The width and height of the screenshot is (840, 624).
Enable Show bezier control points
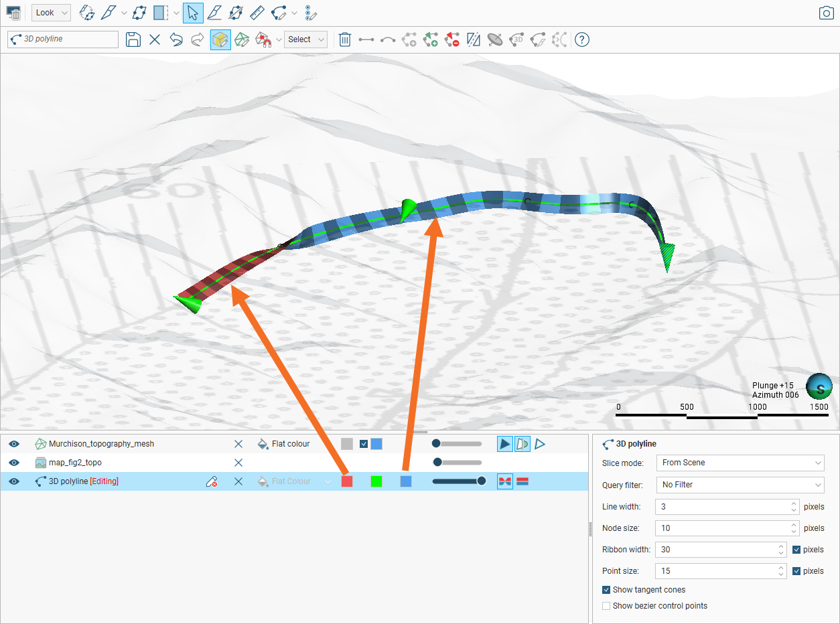(607, 606)
